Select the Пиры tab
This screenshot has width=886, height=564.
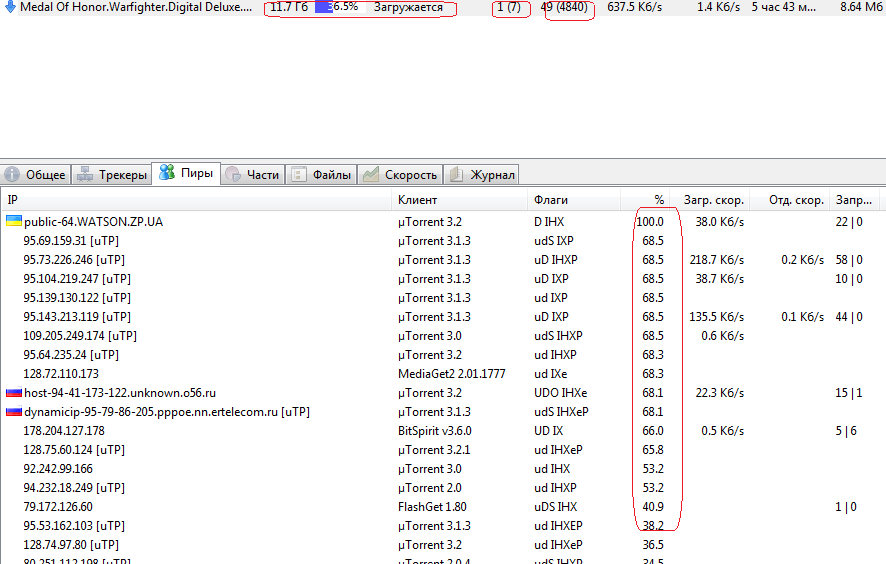click(186, 173)
